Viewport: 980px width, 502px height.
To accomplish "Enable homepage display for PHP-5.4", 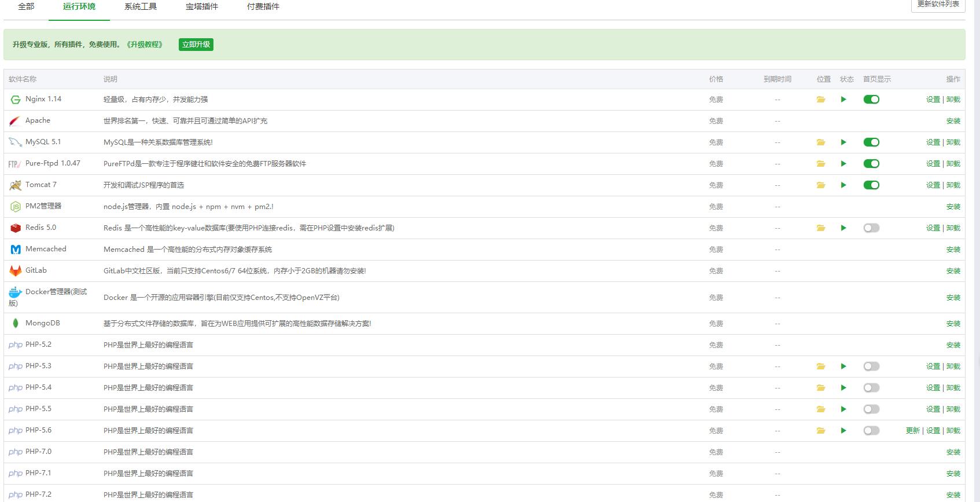I will point(871,388).
